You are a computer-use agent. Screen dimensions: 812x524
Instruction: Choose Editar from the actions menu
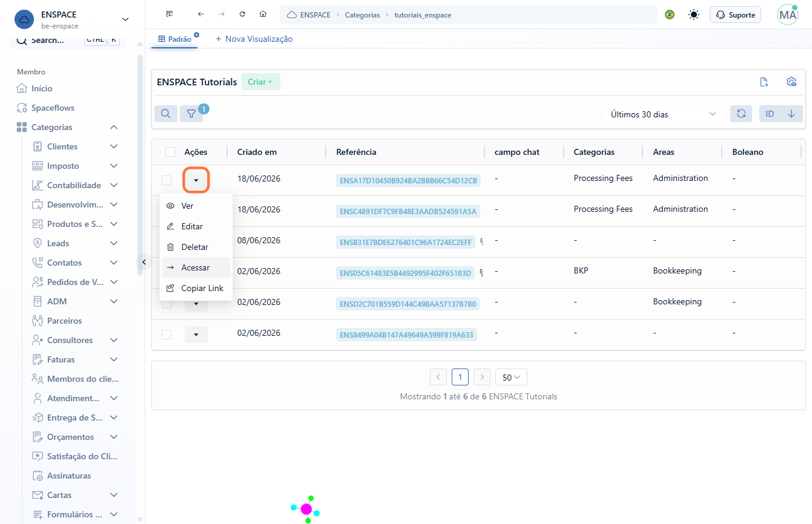click(x=196, y=226)
